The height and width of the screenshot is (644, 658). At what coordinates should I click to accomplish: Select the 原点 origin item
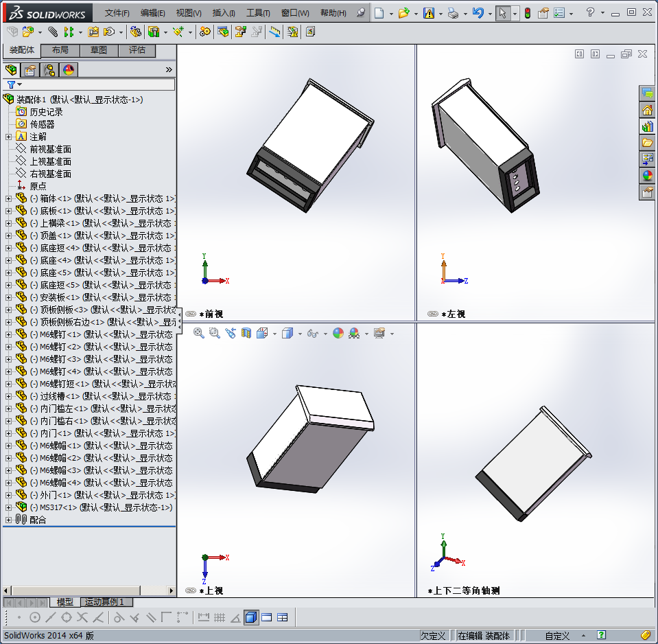click(x=38, y=186)
